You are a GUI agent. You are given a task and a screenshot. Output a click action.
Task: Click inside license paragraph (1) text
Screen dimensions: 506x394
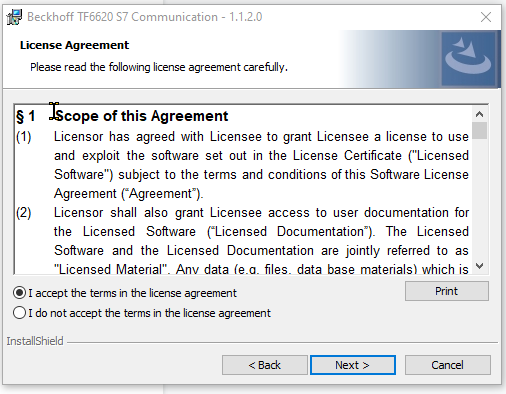pyautogui.click(x=261, y=165)
